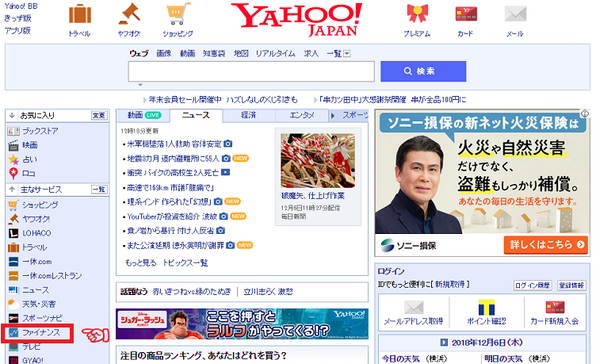Switch to the エンタメ tab

point(302,115)
